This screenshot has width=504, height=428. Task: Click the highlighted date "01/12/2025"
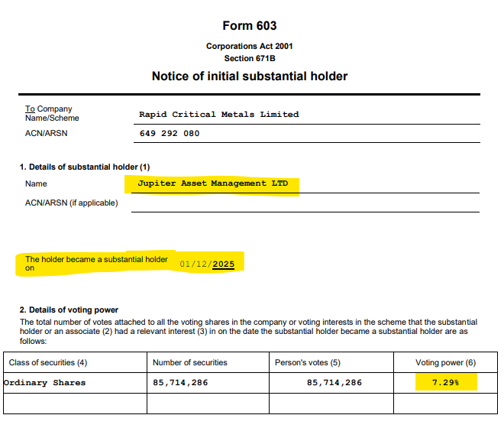click(208, 264)
